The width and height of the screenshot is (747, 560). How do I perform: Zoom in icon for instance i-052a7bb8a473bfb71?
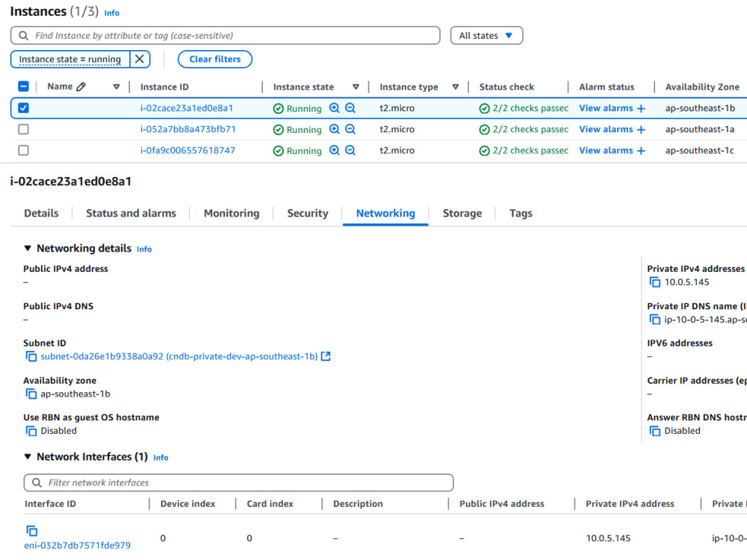[335, 129]
